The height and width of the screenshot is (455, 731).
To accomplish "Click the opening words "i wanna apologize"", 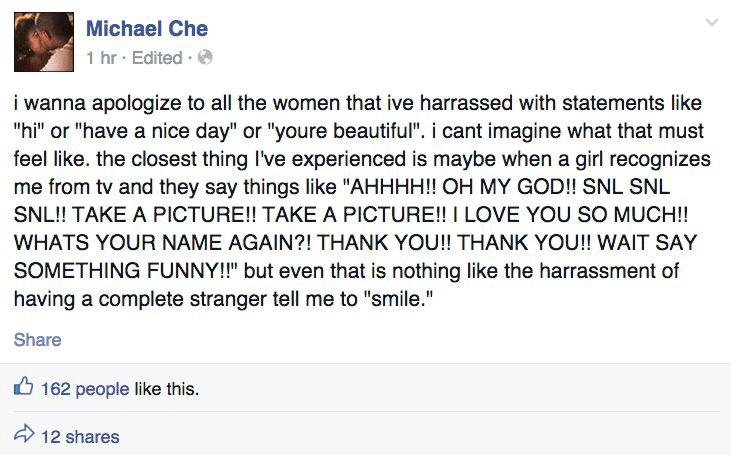I will (x=81, y=105).
